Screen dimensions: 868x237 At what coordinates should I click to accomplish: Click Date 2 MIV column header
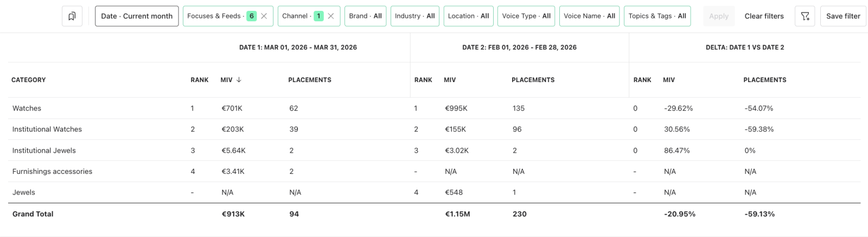tap(450, 80)
